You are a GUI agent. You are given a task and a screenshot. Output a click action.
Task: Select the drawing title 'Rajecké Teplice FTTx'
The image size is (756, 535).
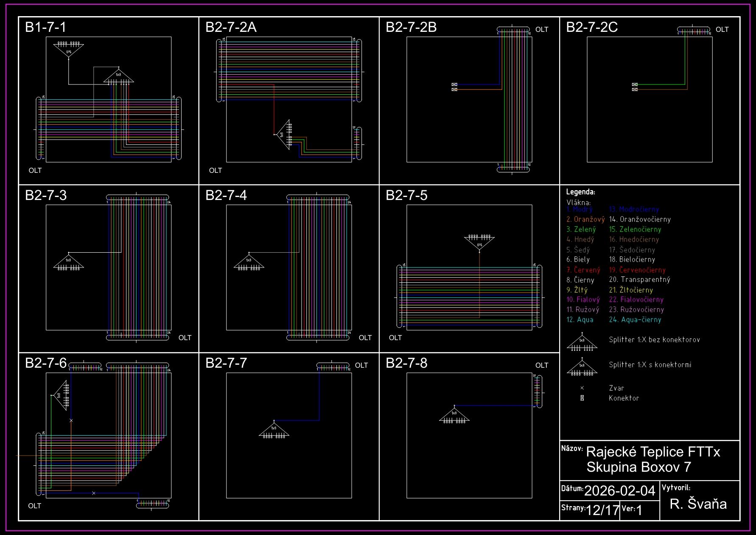coord(653,451)
